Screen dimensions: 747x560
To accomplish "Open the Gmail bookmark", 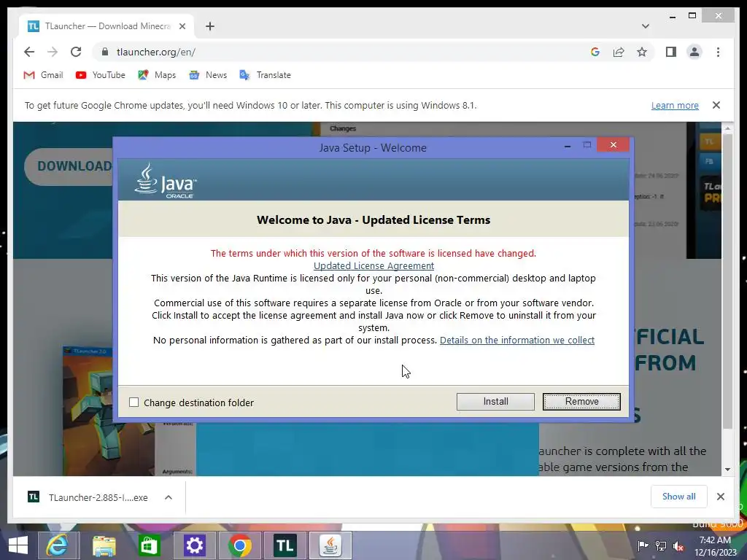I will pos(43,75).
